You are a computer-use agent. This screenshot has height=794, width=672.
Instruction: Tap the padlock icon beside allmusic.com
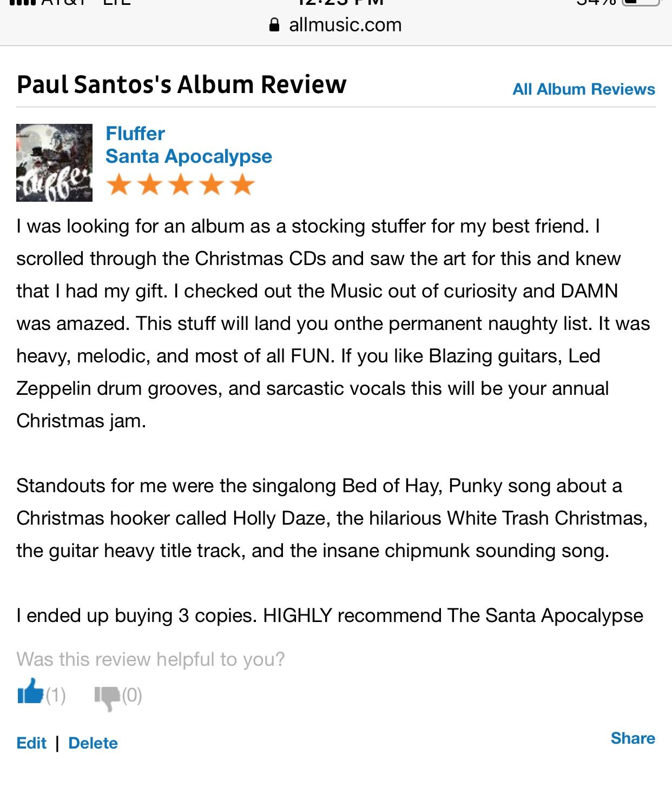coord(274,25)
